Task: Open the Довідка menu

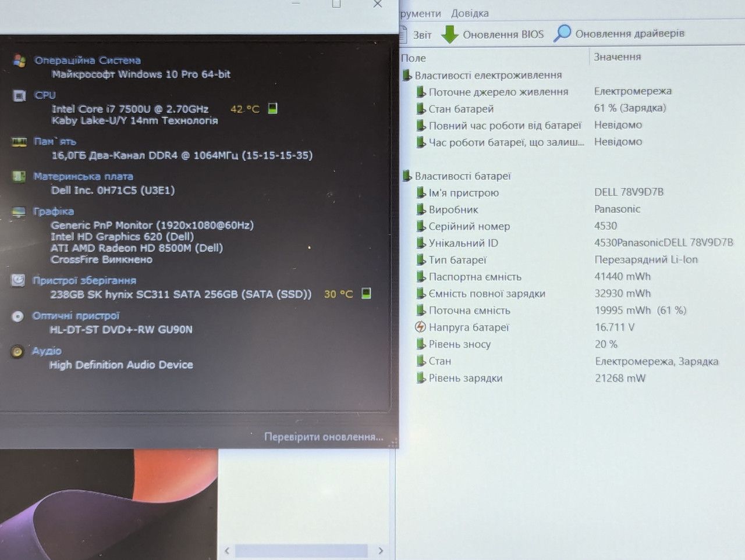Action: click(470, 13)
